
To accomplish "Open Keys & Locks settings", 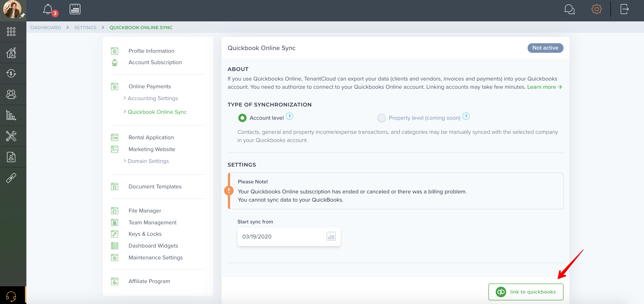I will point(145,234).
